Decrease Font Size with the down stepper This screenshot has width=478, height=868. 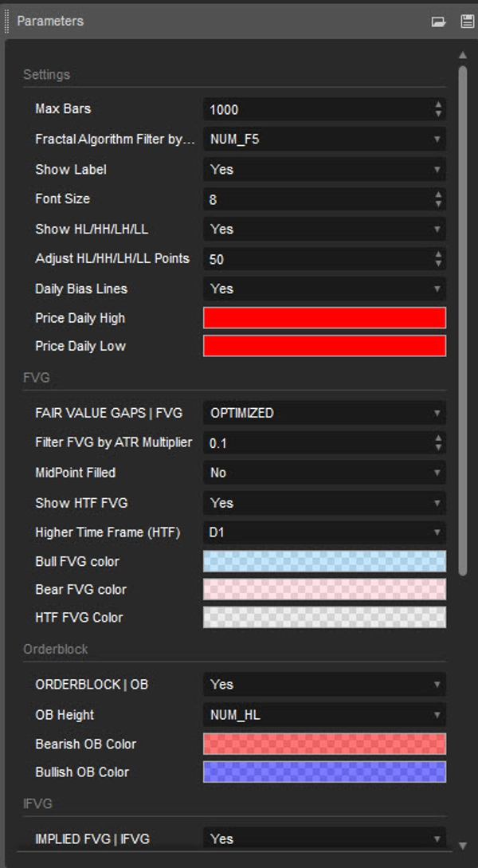439,202
